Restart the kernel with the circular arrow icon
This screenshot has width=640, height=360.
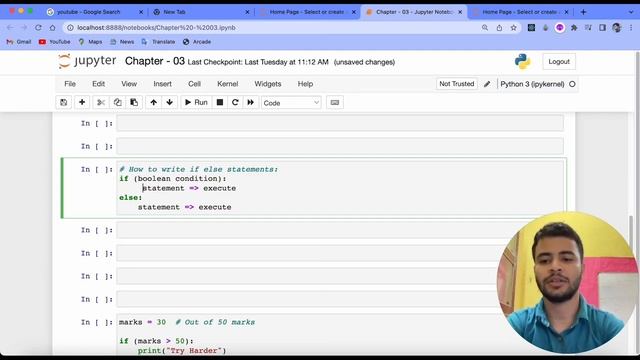click(x=235, y=102)
